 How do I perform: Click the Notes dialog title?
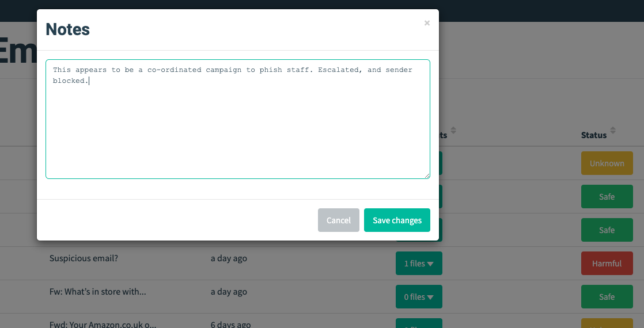68,29
